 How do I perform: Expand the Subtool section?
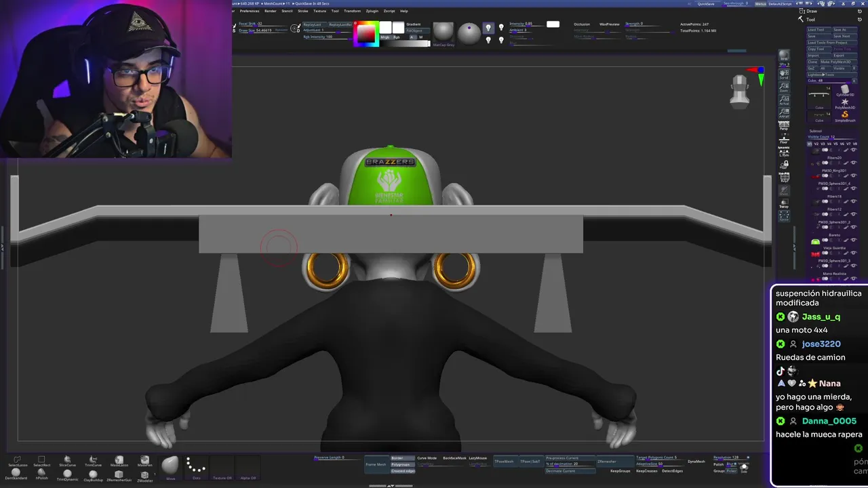point(816,131)
